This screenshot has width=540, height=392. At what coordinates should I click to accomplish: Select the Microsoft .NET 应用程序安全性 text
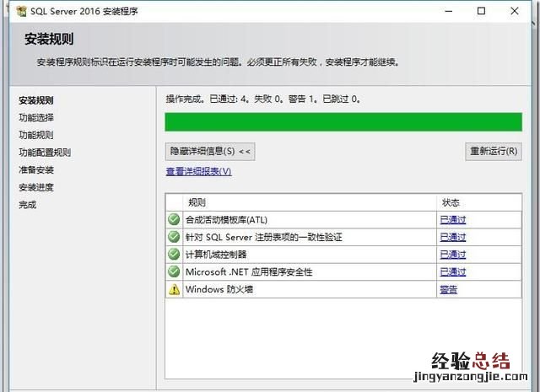pos(249,272)
